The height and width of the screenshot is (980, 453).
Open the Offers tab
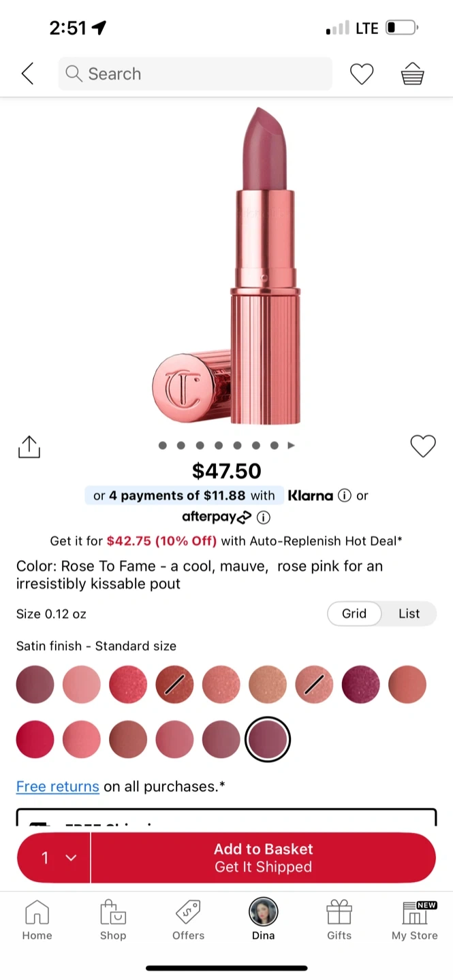click(x=188, y=919)
